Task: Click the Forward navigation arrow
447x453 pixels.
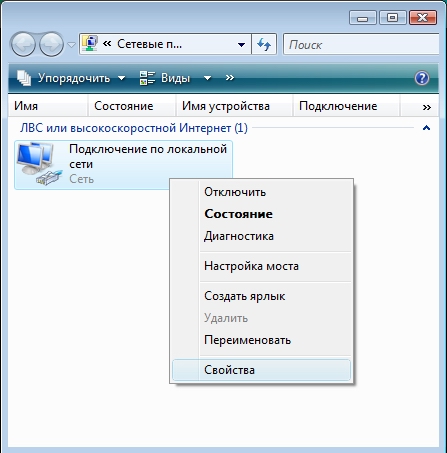Action: [x=51, y=44]
